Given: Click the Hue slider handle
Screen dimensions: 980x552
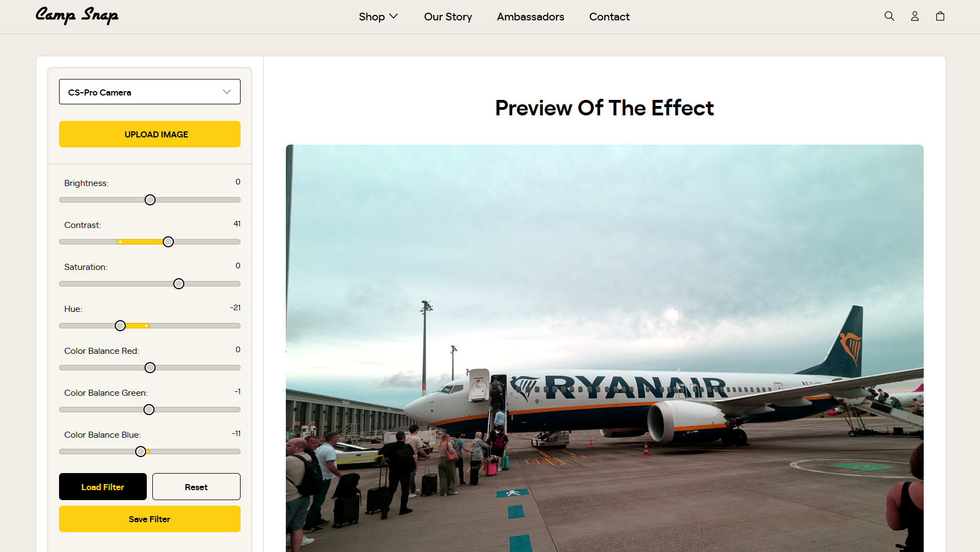Looking at the screenshot, I should point(120,326).
